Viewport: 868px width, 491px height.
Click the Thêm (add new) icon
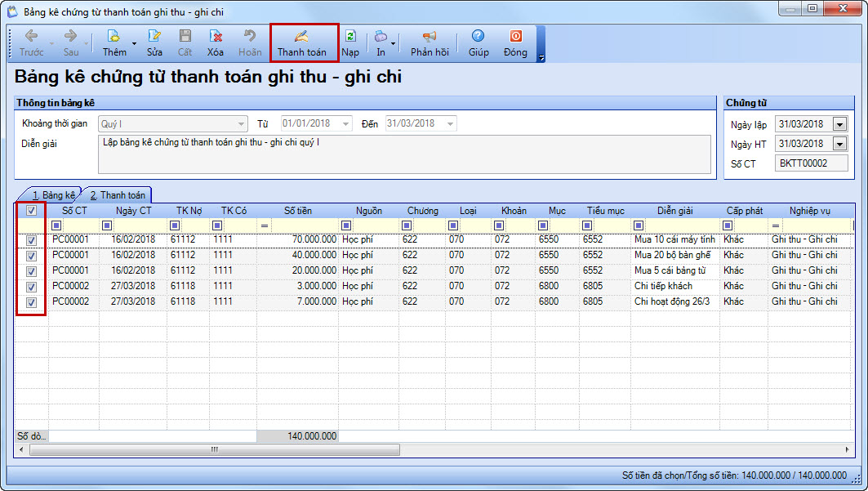[x=114, y=36]
